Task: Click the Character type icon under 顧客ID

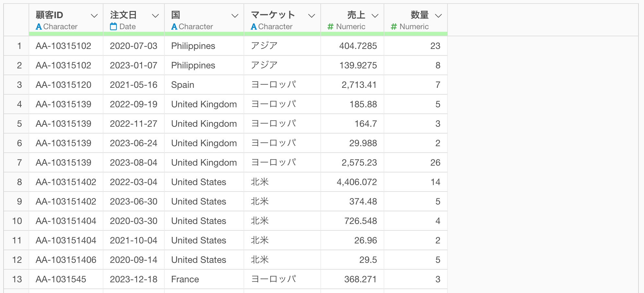Action: (x=39, y=27)
